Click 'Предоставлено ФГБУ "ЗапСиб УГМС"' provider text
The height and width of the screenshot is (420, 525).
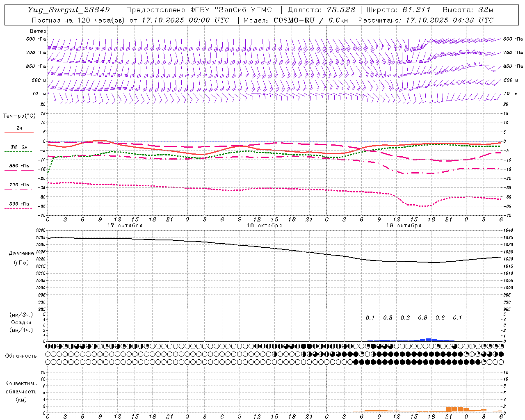tap(201, 10)
